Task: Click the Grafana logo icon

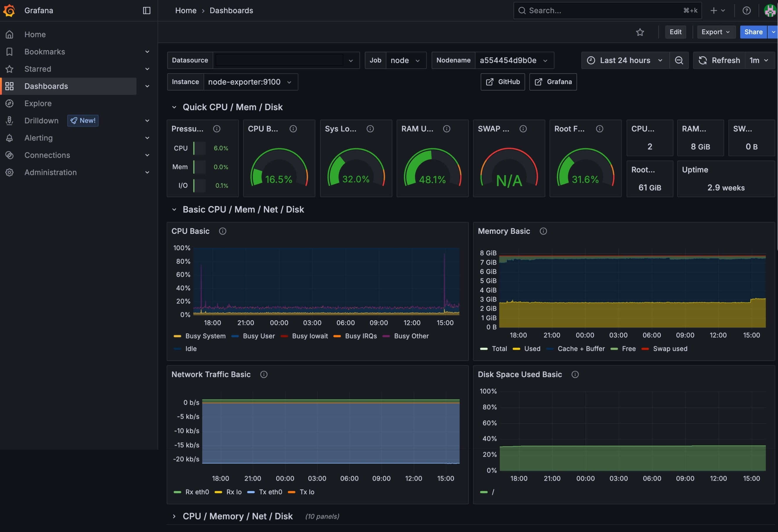Action: pos(9,10)
